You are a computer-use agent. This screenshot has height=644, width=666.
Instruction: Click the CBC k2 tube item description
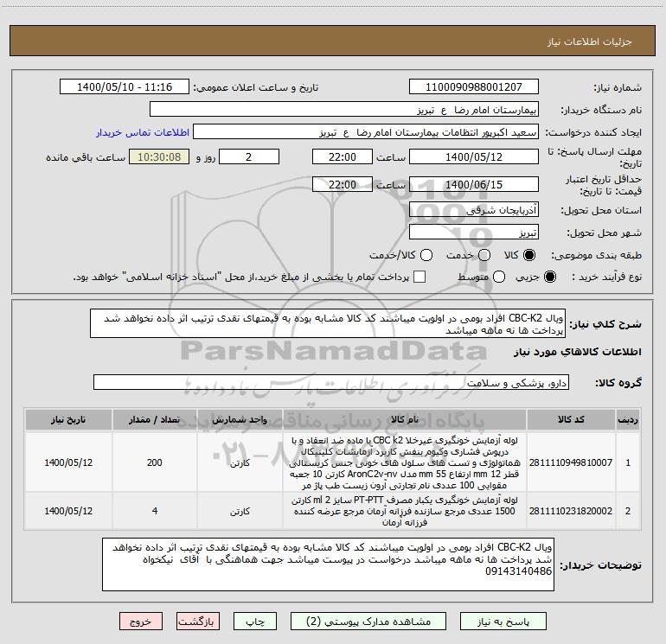tap(405, 462)
